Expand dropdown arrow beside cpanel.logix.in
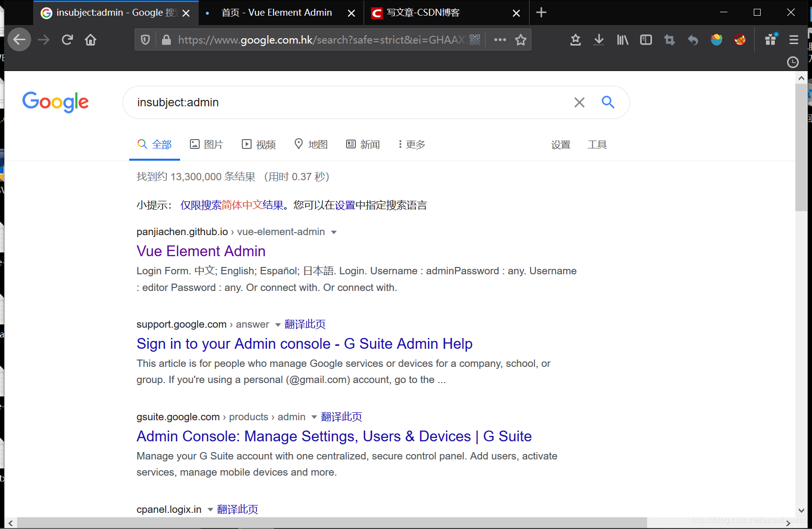The height and width of the screenshot is (529, 812). click(210, 510)
